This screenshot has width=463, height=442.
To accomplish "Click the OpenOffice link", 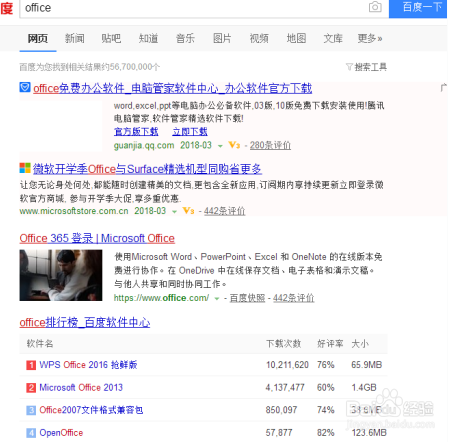I will [x=61, y=433].
